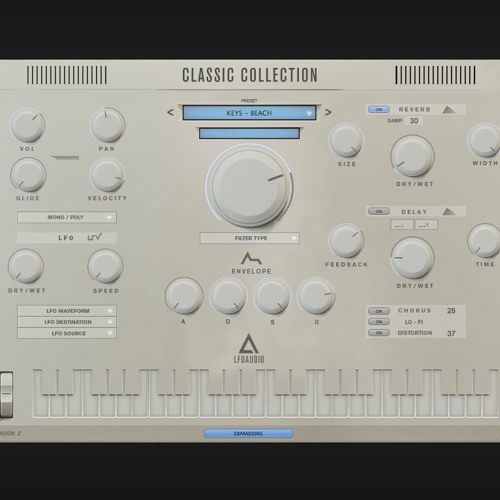Open the KEYS - BEACH preset dropdown
This screenshot has height=500, width=500.
pyautogui.click(x=249, y=113)
